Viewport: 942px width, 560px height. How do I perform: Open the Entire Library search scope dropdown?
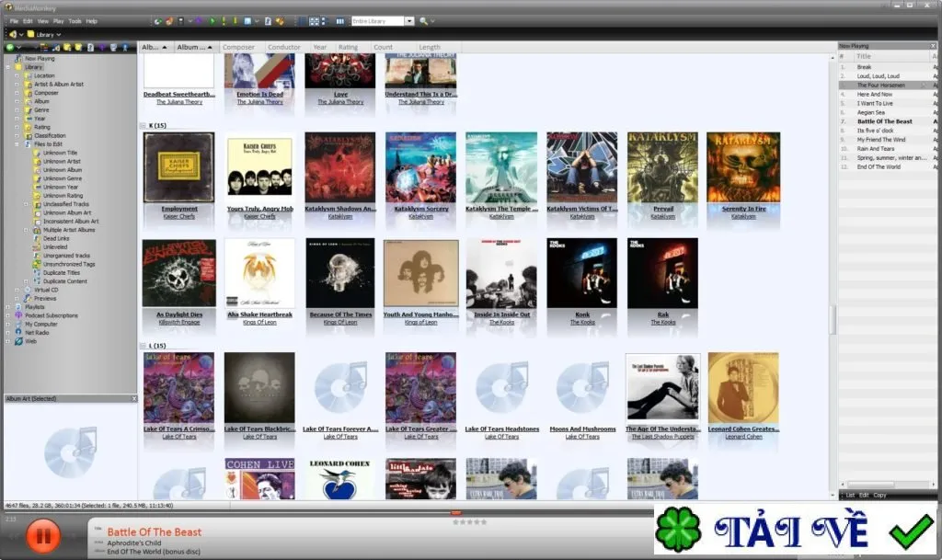pos(409,21)
